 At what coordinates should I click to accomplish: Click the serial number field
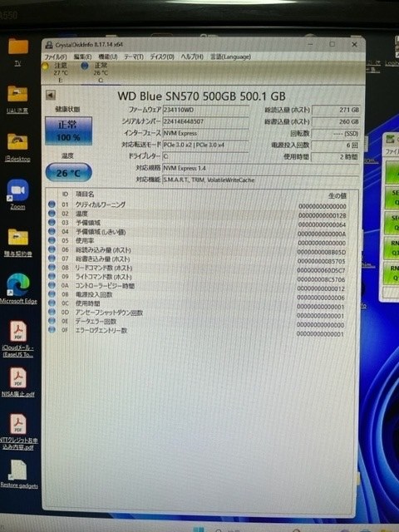pyautogui.click(x=205, y=121)
